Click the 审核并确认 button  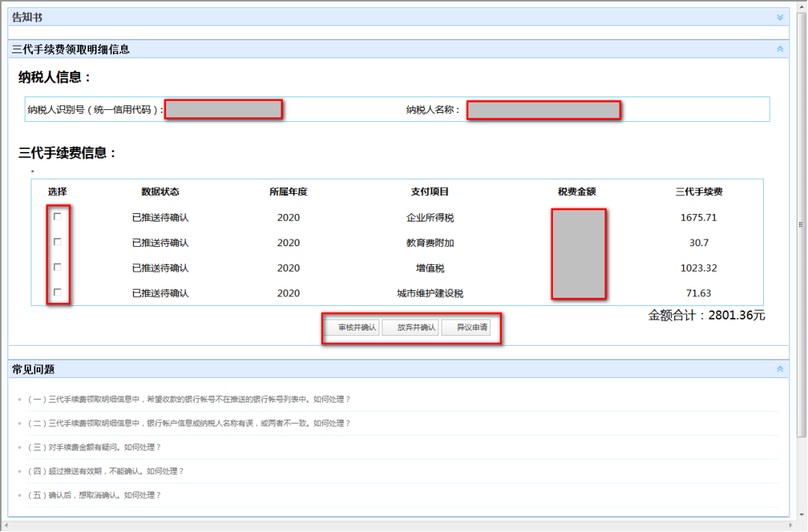(x=352, y=327)
